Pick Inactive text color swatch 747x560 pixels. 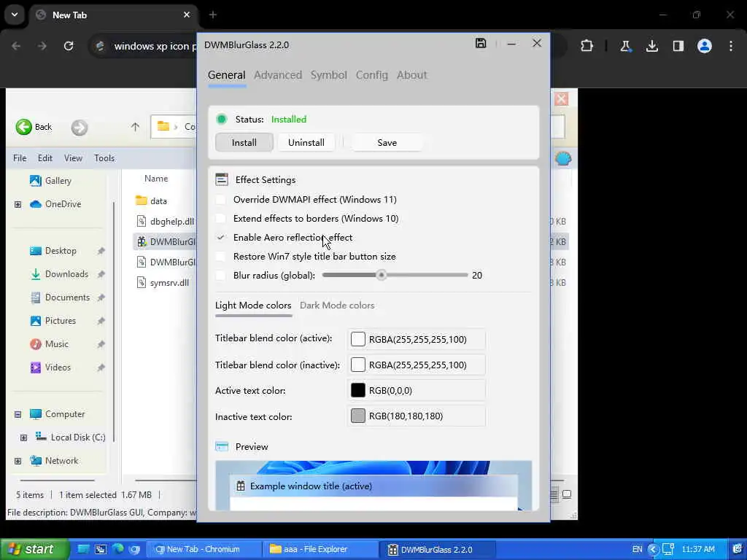(357, 416)
